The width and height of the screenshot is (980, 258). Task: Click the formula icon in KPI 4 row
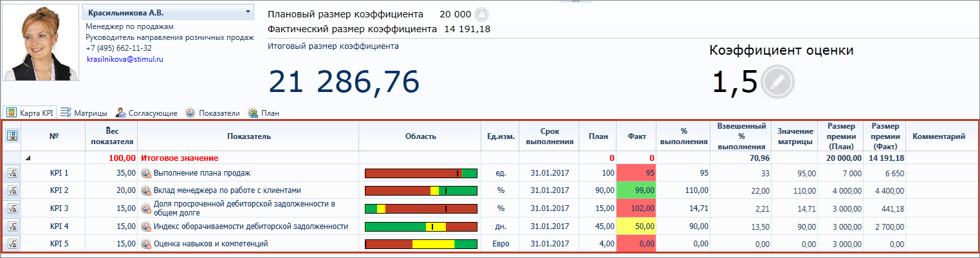coord(12,226)
